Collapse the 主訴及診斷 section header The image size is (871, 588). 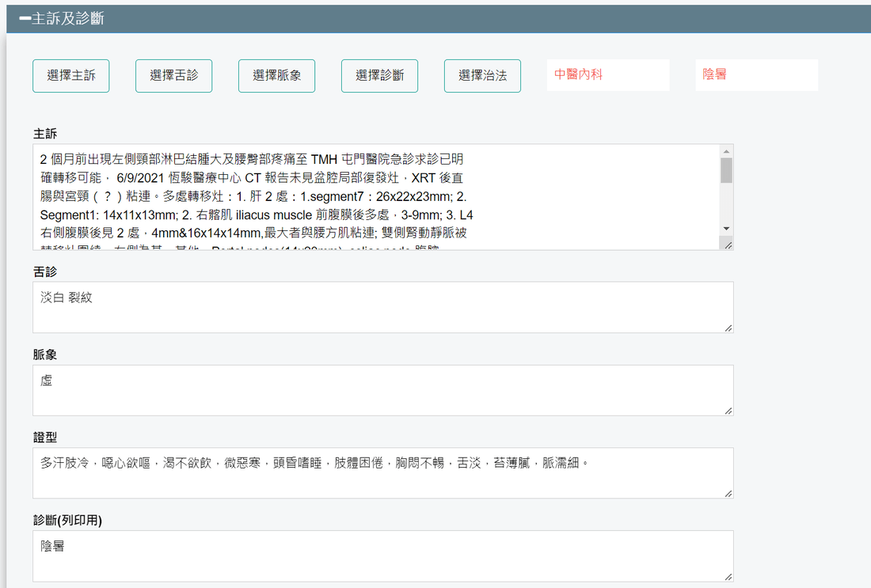point(62,19)
